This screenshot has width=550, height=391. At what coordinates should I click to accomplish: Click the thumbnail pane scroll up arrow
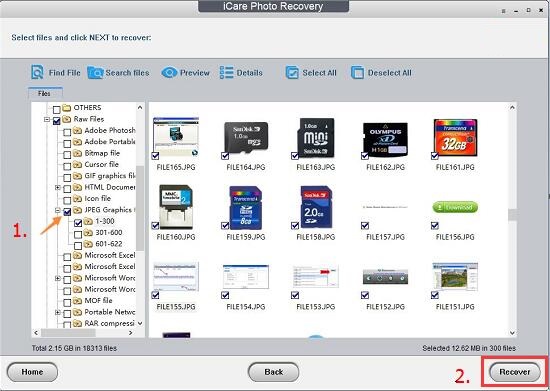[512, 107]
